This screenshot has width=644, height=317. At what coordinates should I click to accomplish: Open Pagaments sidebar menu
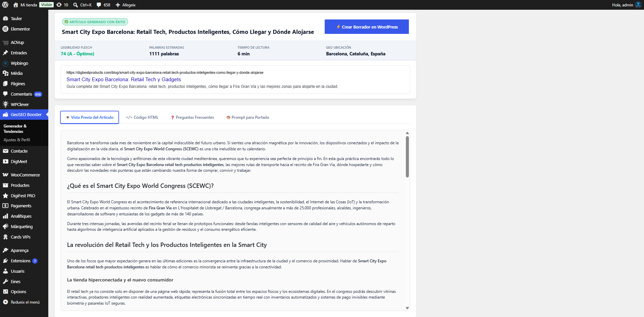pos(24,206)
